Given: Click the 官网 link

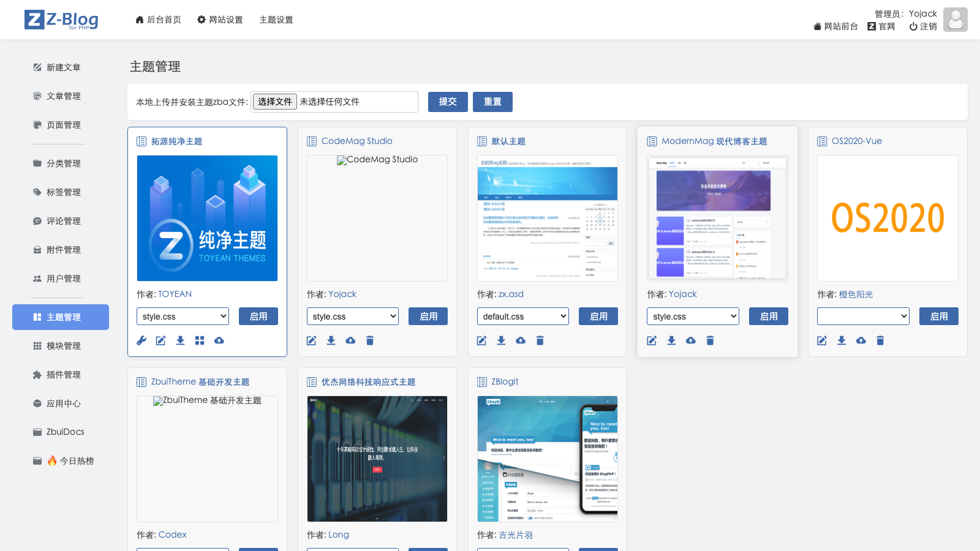Looking at the screenshot, I should [x=881, y=26].
